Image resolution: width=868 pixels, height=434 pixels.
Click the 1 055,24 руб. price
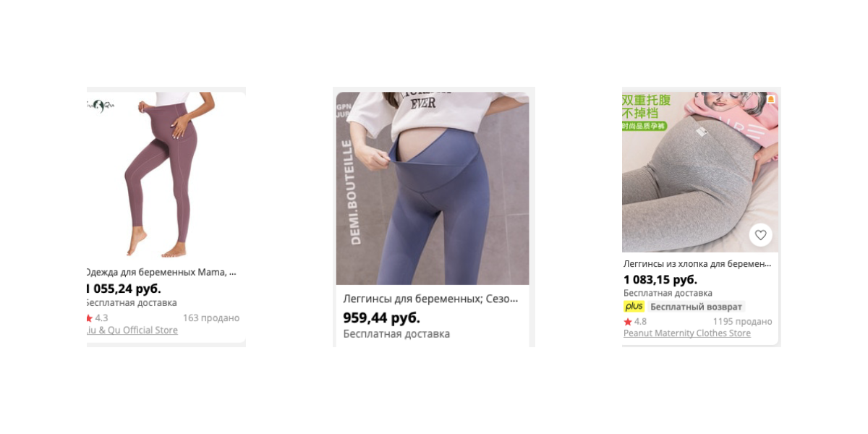coord(124,289)
